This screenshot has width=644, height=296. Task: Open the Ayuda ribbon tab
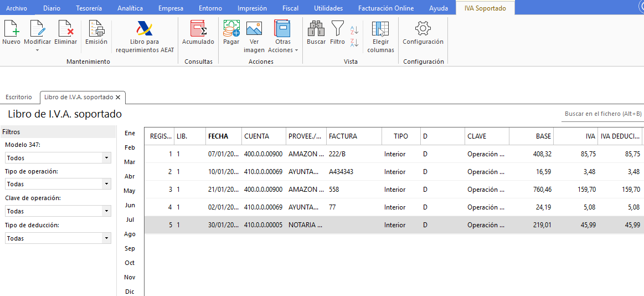439,8
